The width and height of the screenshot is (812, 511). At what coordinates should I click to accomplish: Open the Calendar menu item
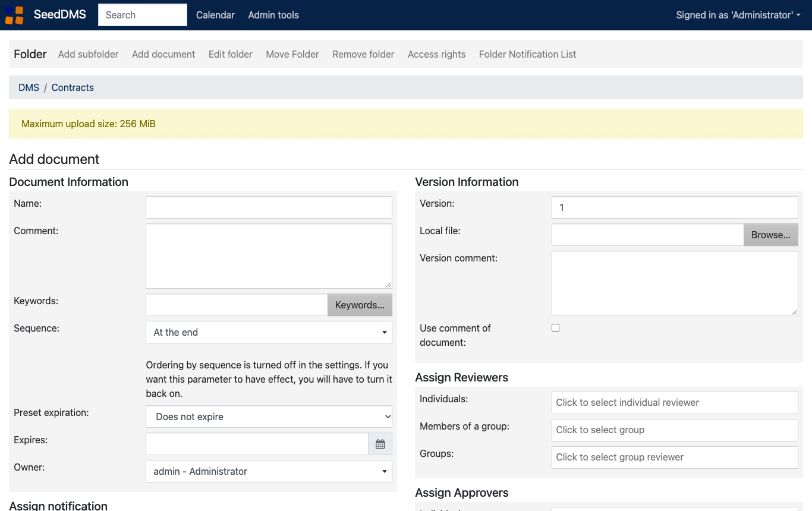(x=215, y=15)
